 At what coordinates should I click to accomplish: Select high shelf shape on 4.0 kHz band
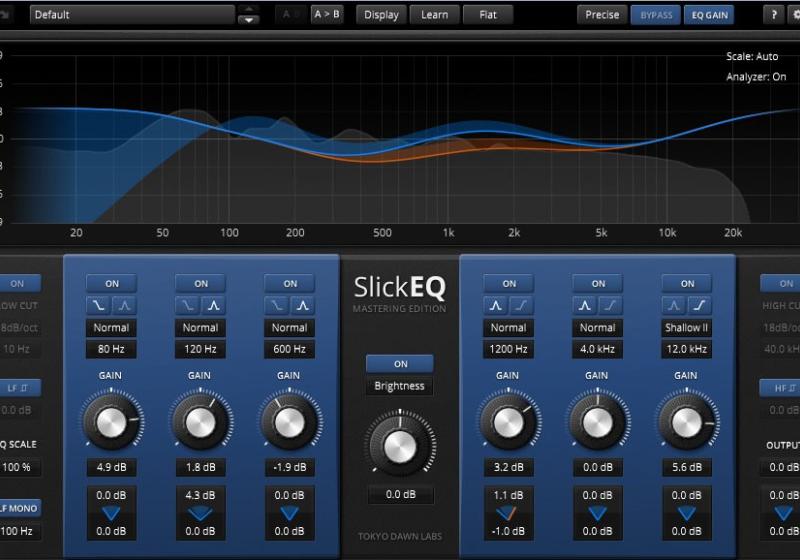tap(610, 305)
